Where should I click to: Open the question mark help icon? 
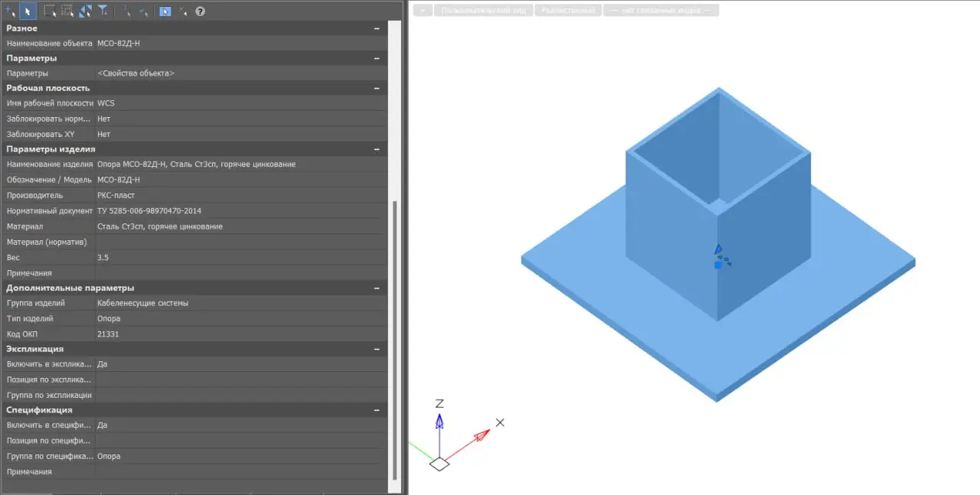click(x=200, y=11)
